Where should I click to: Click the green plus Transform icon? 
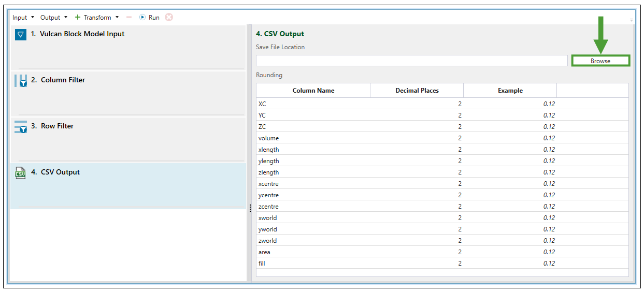click(78, 17)
